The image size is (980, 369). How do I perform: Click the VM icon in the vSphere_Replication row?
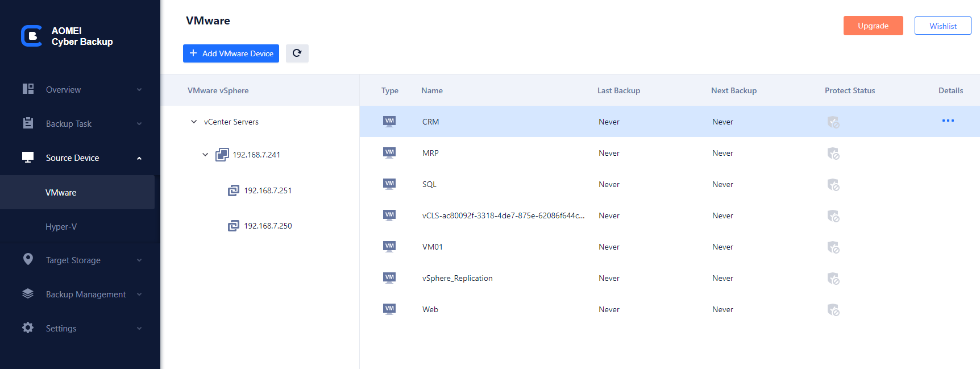coord(389,278)
